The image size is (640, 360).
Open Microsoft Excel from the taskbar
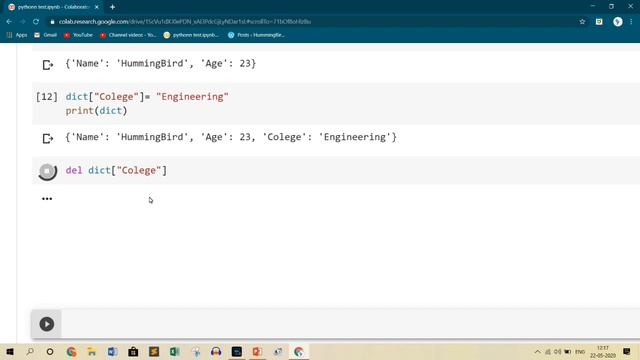pos(175,351)
